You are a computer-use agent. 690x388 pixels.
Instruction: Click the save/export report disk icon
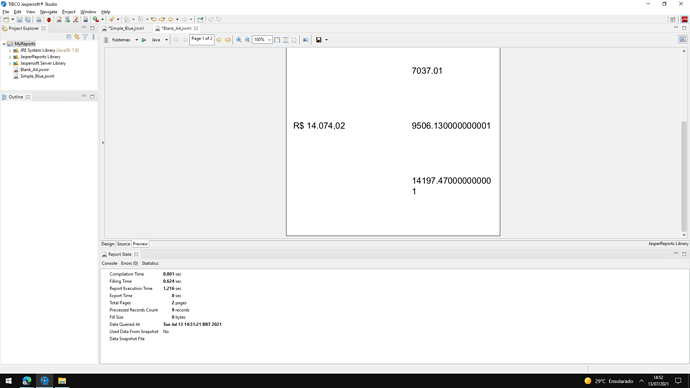pos(319,40)
